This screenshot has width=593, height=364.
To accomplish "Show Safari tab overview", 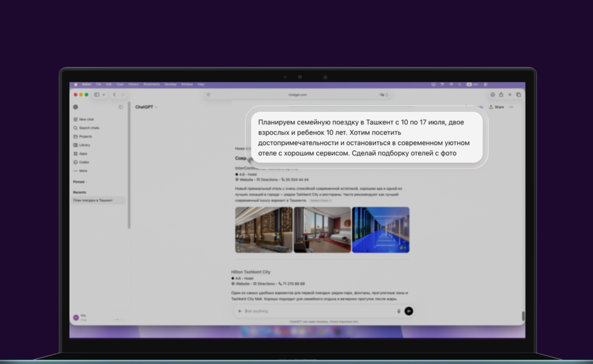I will click(518, 94).
